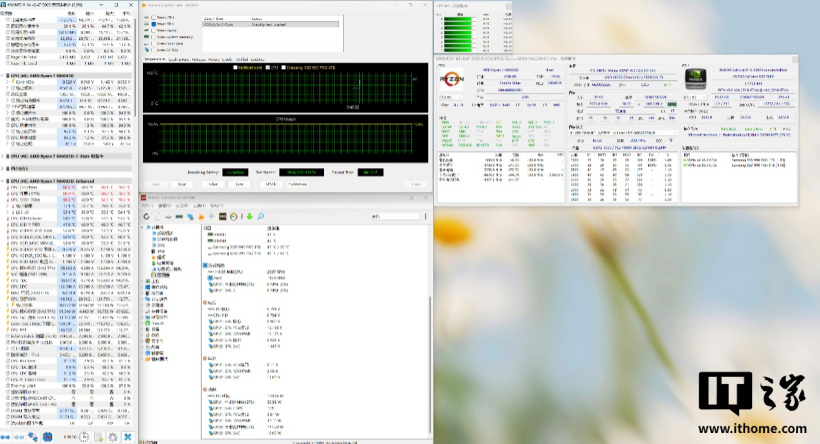Click the flame stability test toolbar icon
Viewport: 820px width, 444px height.
[x=201, y=217]
